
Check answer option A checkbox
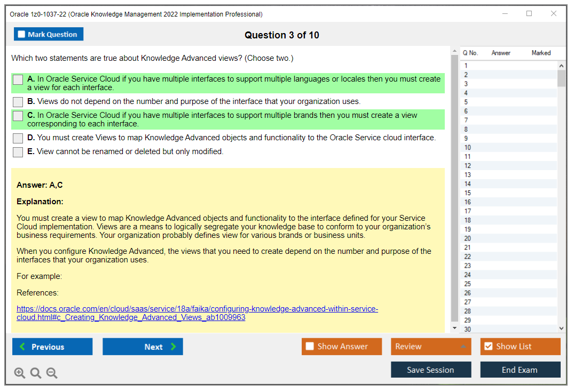[x=18, y=79]
